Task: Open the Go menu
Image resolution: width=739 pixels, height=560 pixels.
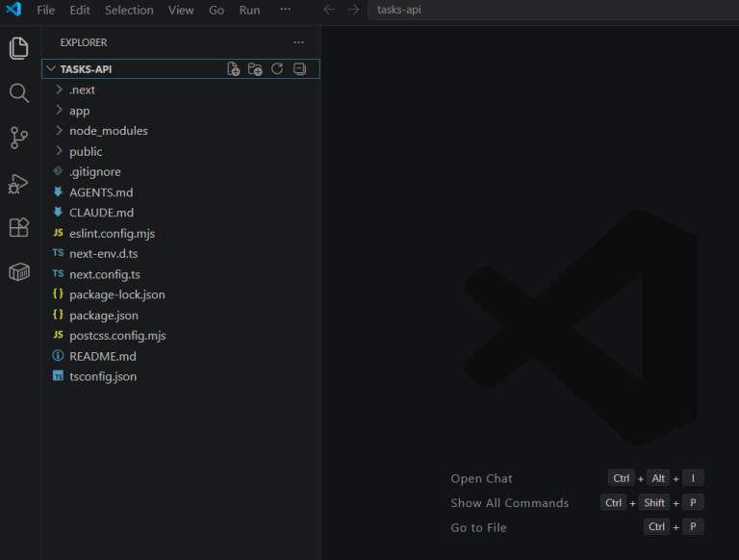Action: (217, 10)
